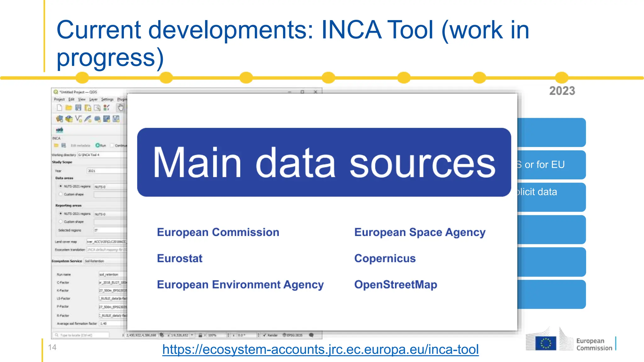Click the New Virtual Layer icon

point(116,119)
